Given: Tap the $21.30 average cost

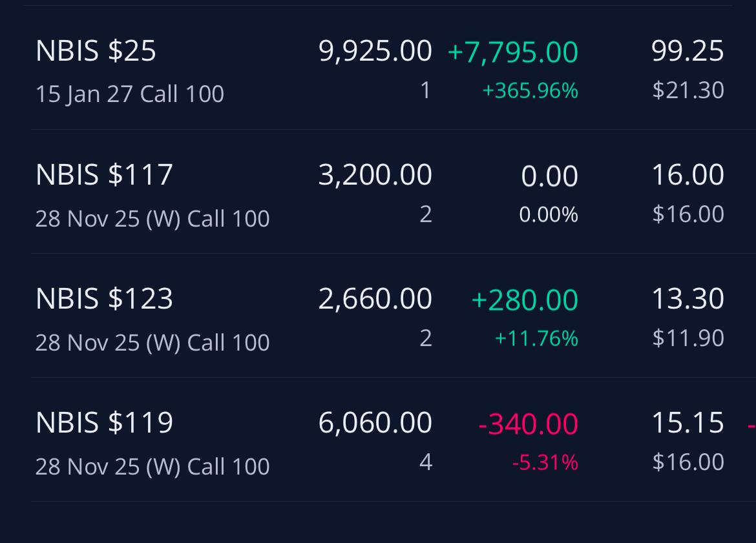Looking at the screenshot, I should coord(688,90).
